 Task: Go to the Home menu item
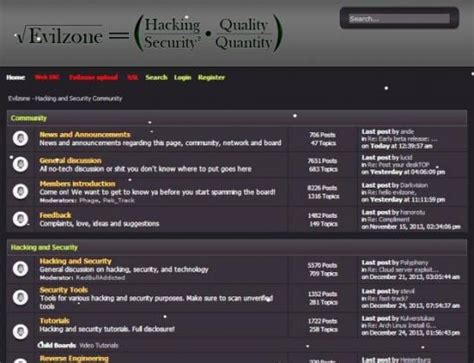[15, 77]
